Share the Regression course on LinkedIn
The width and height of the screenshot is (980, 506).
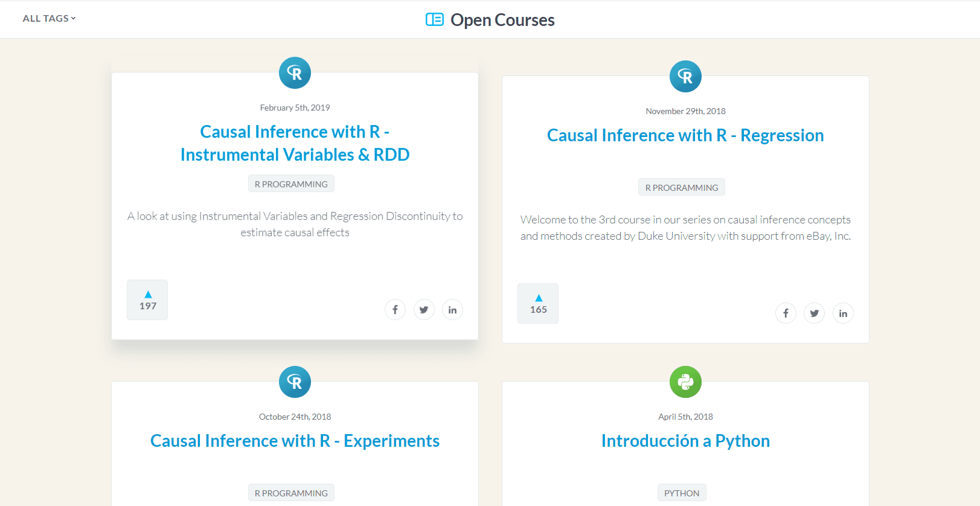[843, 313]
